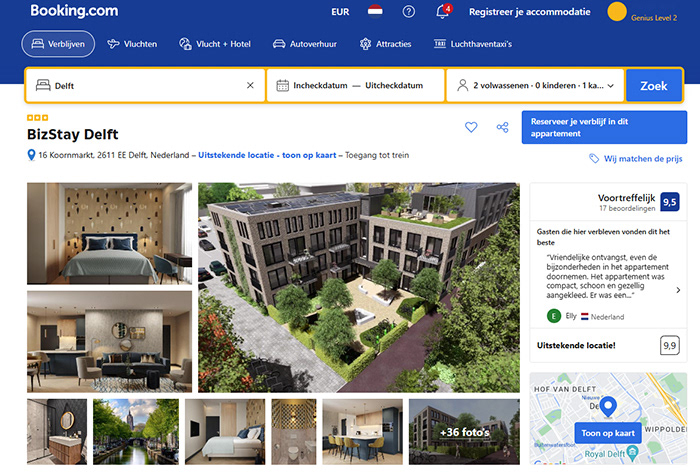Go to the Autoverhuur tab
Screen dimensions: 700x472
point(305,44)
